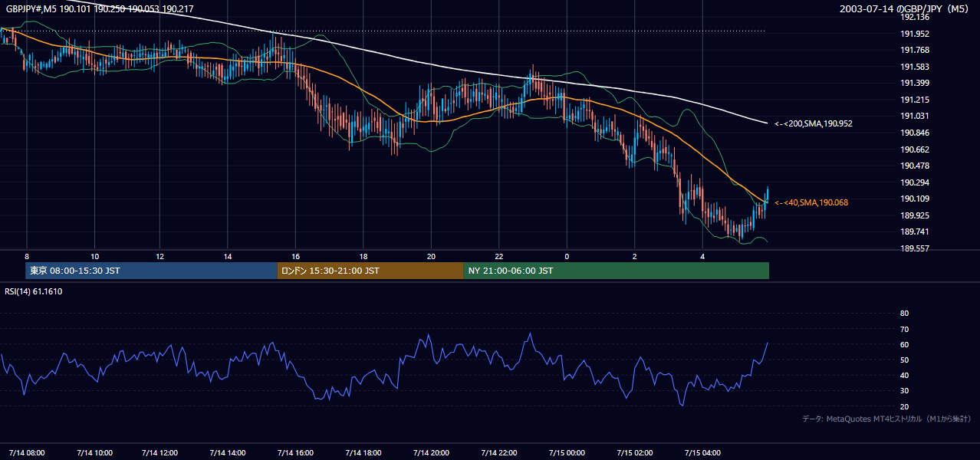Click hour tick 18 on the chart axis
The width and height of the screenshot is (980, 460).
(x=363, y=256)
